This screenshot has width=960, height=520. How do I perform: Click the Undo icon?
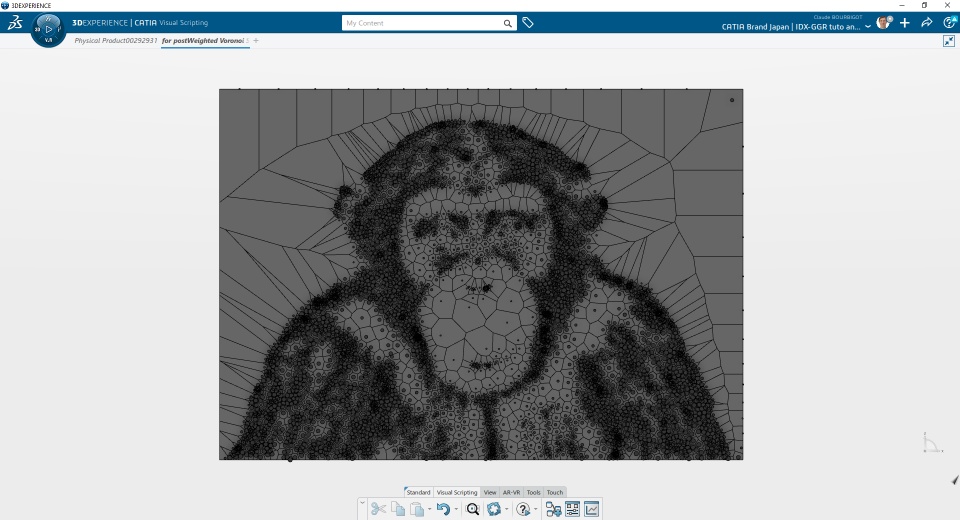(x=443, y=509)
